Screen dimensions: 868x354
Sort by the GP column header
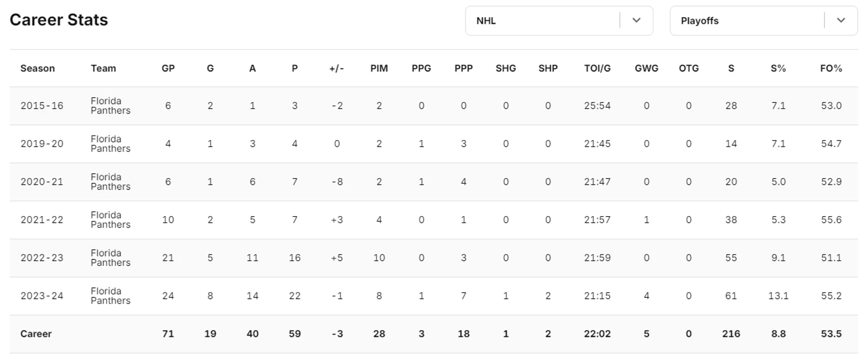pos(168,68)
